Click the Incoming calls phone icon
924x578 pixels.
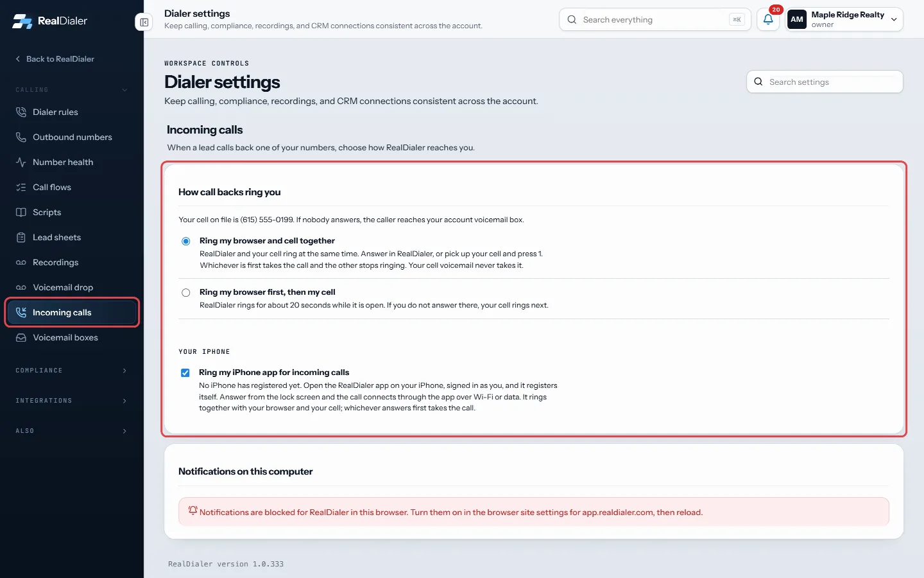pyautogui.click(x=21, y=312)
